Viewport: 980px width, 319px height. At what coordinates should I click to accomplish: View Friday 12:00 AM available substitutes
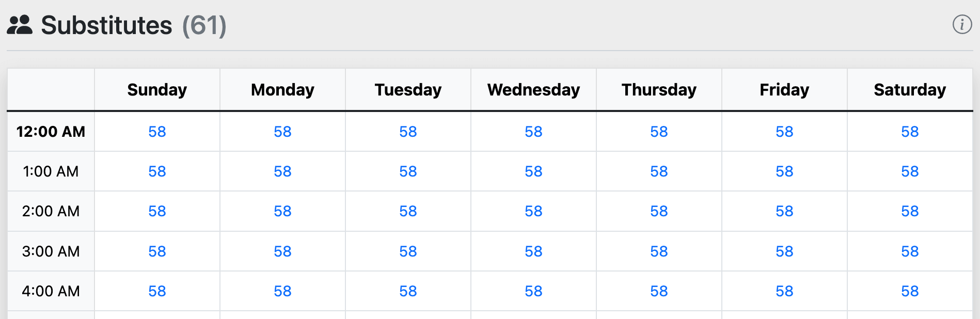784,132
